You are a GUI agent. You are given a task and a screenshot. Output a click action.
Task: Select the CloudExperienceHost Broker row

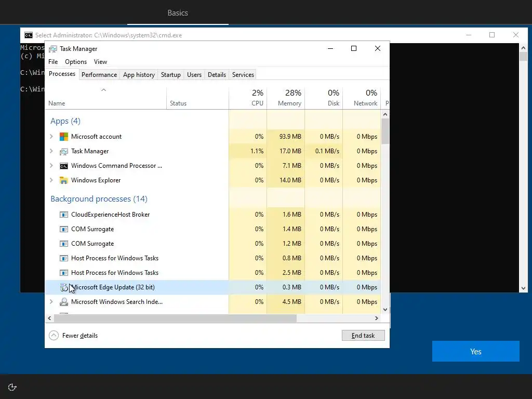point(212,215)
